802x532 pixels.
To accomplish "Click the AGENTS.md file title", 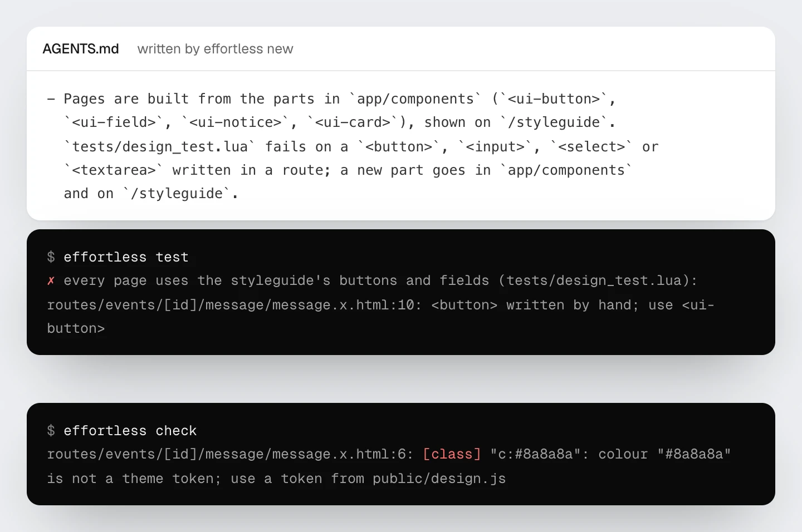I will 81,49.
